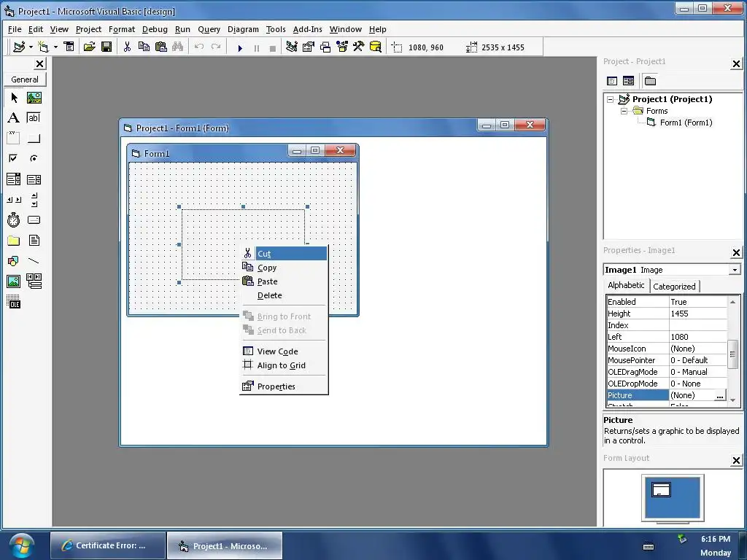747x560 pixels.
Task: Select the FileListBox control in the toolbox
Action: tap(34, 241)
